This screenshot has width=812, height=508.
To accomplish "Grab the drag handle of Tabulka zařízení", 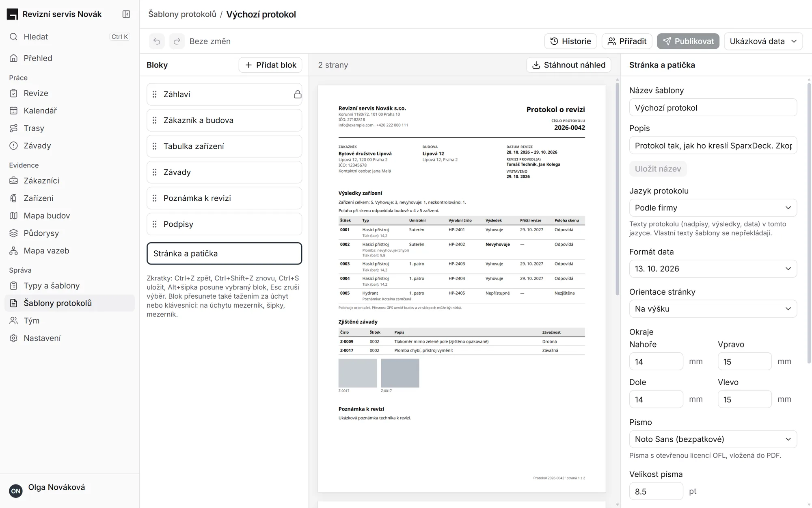I will point(154,146).
